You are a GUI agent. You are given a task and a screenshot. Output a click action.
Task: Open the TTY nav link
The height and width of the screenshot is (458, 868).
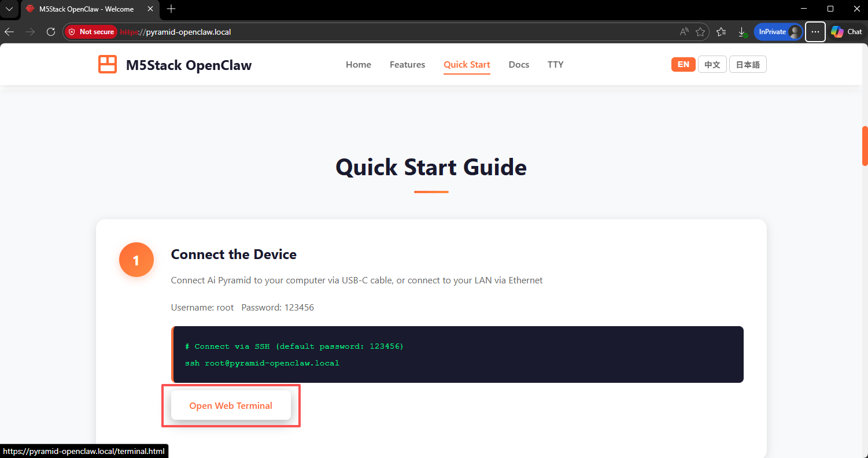pos(555,65)
